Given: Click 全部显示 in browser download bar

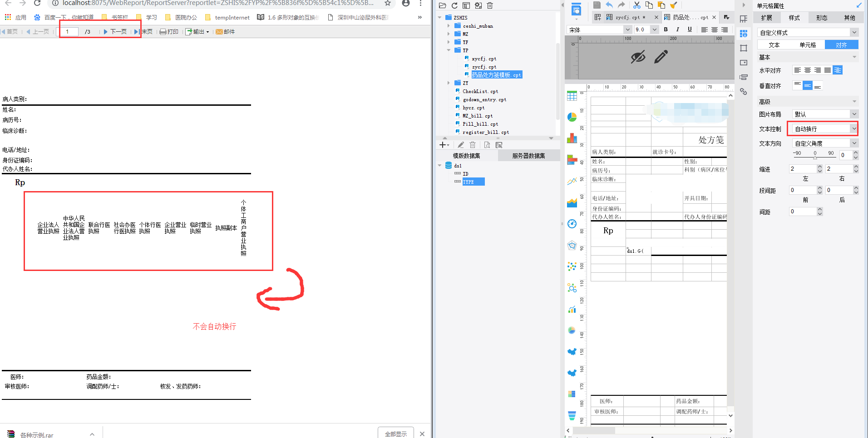Looking at the screenshot, I should pyautogui.click(x=396, y=433).
